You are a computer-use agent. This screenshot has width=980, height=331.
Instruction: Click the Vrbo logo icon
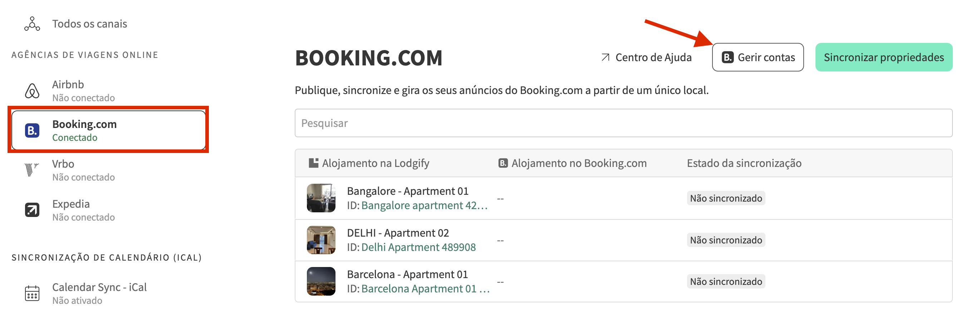point(31,170)
